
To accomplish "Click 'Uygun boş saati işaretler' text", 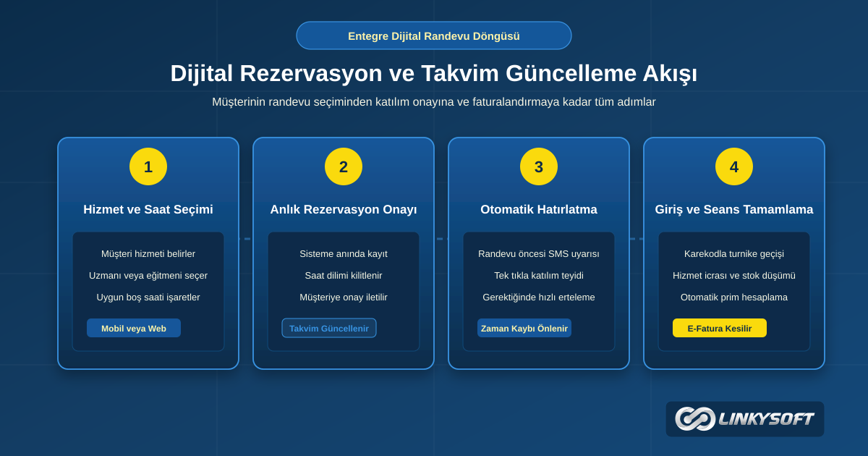I will coord(148,297).
